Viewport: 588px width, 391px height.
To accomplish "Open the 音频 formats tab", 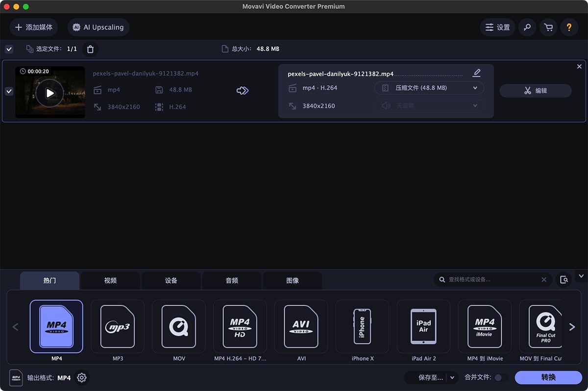I will [x=231, y=280].
